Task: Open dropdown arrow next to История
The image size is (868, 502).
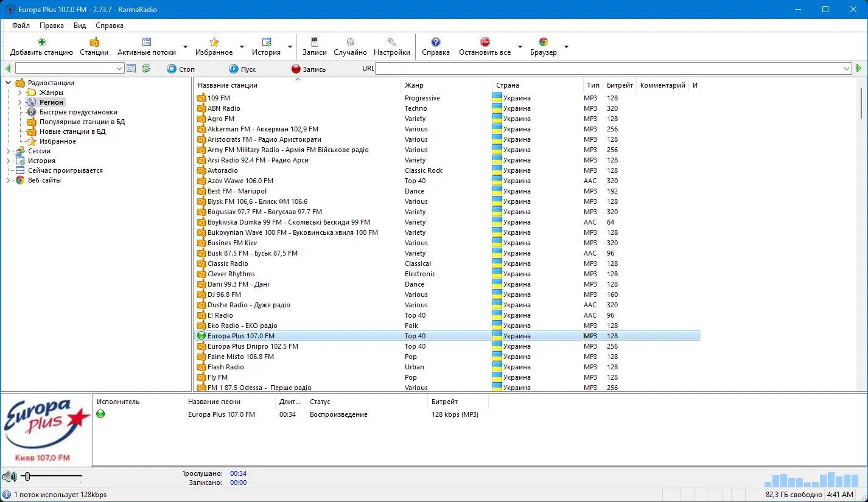Action: [290, 47]
